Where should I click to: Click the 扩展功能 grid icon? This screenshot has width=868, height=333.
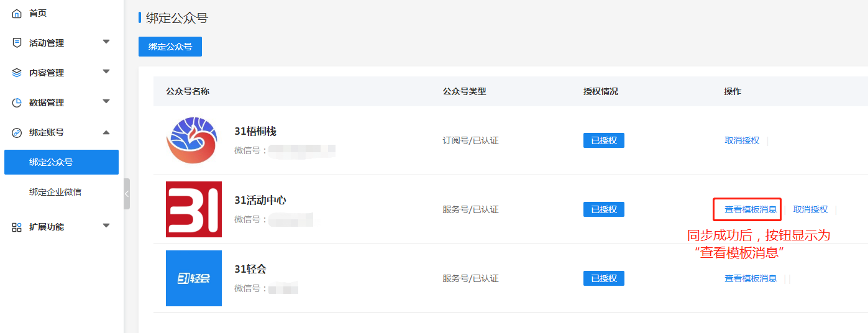click(x=17, y=227)
